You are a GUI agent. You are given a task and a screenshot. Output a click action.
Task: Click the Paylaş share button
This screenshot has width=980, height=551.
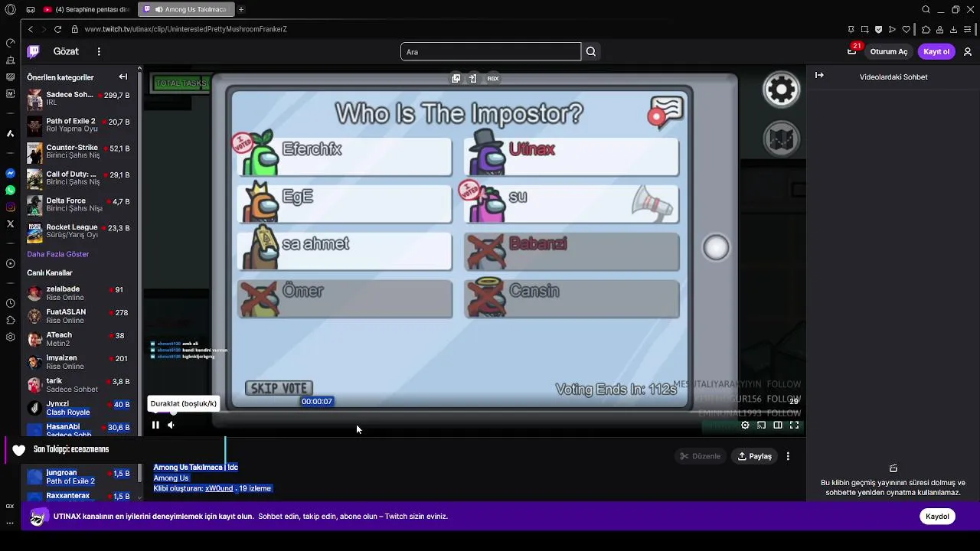pos(755,456)
